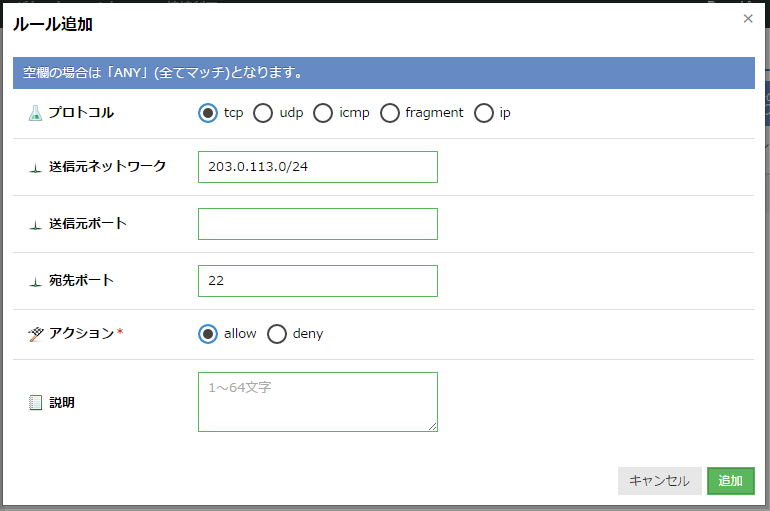
Task: Pick the fragment protocol radio button
Action: click(390, 113)
